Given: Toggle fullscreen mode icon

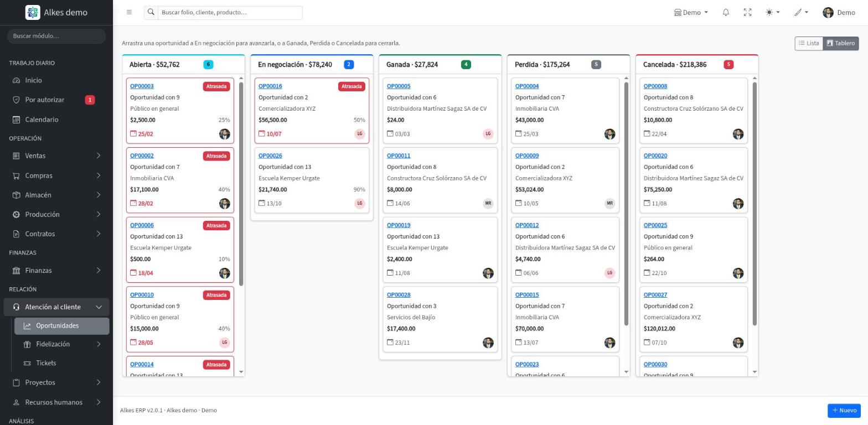Looking at the screenshot, I should (747, 12).
